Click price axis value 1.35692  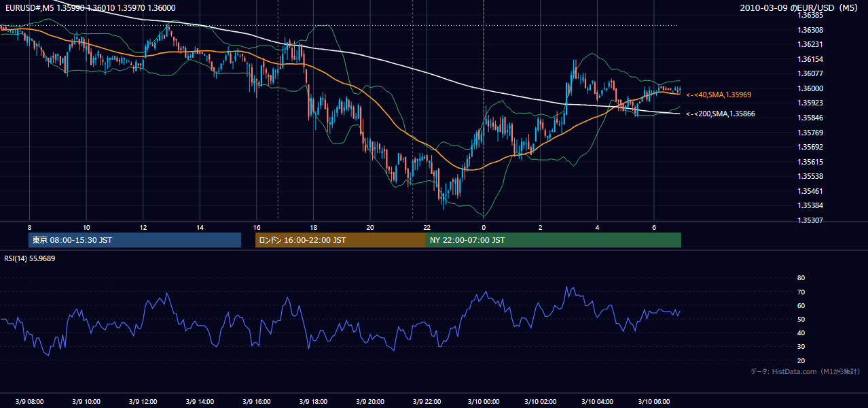point(810,147)
